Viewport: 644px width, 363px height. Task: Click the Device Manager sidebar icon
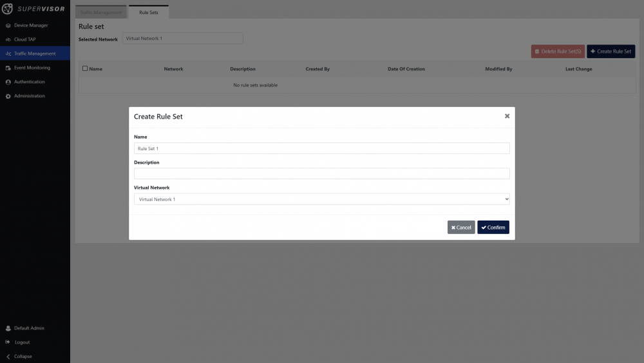(x=8, y=25)
